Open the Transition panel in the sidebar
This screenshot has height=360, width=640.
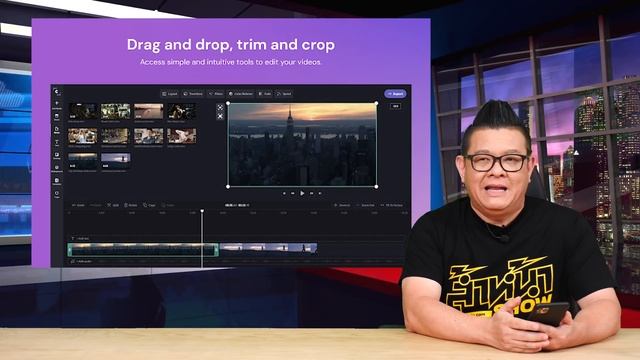(57, 181)
